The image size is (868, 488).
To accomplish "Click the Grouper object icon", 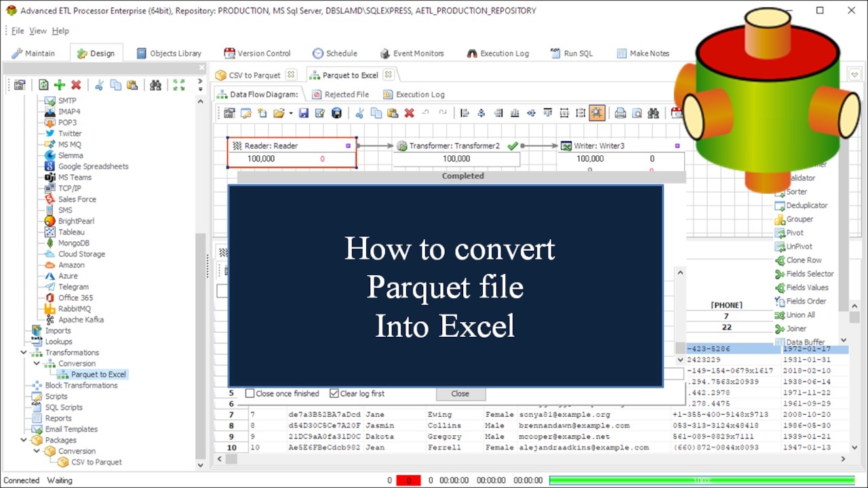I will coord(780,219).
